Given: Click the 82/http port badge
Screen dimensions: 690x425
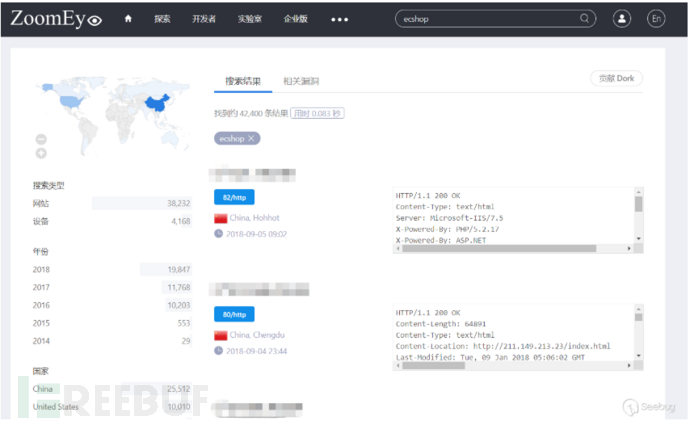Looking at the screenshot, I should [234, 198].
